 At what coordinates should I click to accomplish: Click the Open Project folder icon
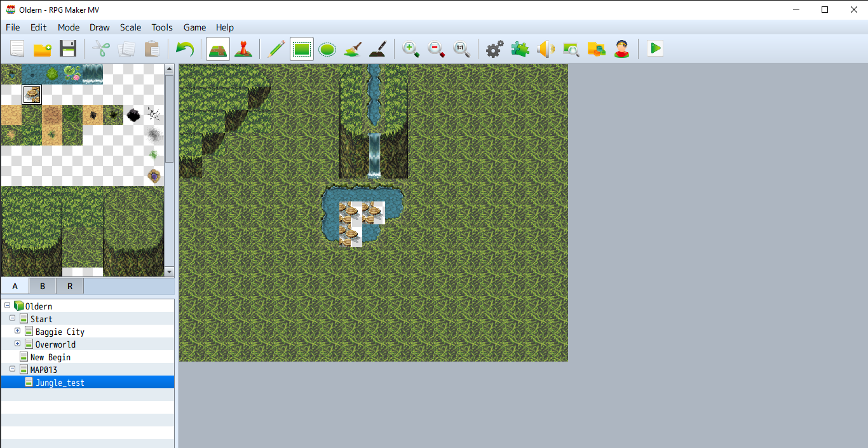(43, 49)
